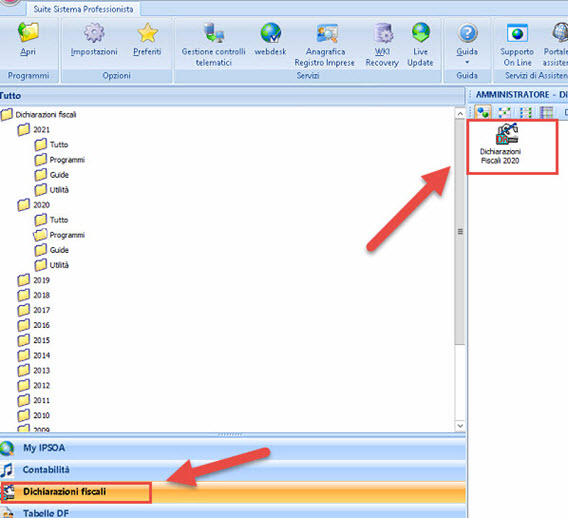
Task: Open Anagrafica Registro Imprese
Action: tap(325, 44)
